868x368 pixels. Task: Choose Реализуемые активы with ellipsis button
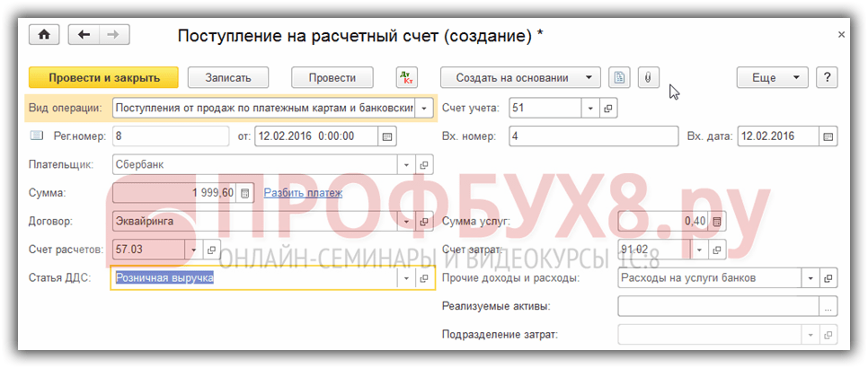(828, 306)
